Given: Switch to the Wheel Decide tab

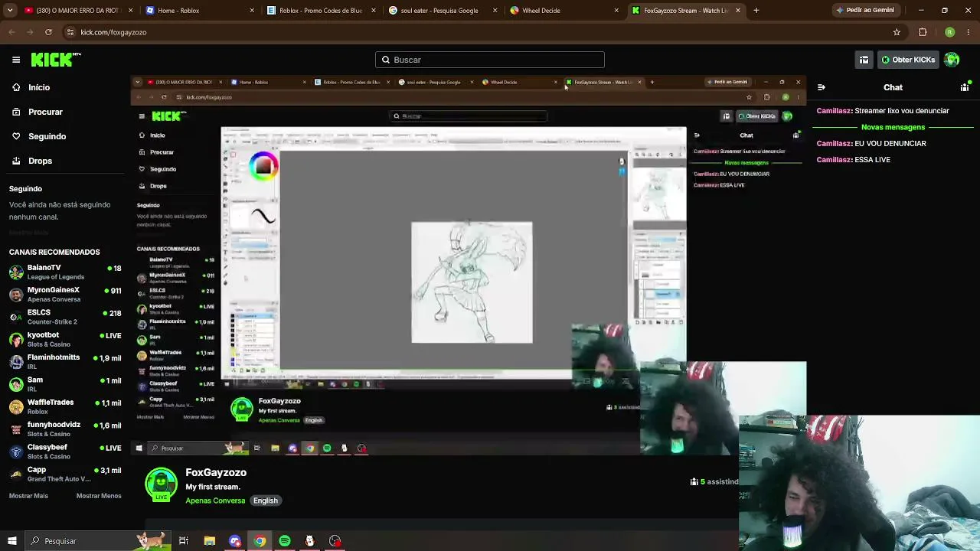Looking at the screenshot, I should point(564,11).
